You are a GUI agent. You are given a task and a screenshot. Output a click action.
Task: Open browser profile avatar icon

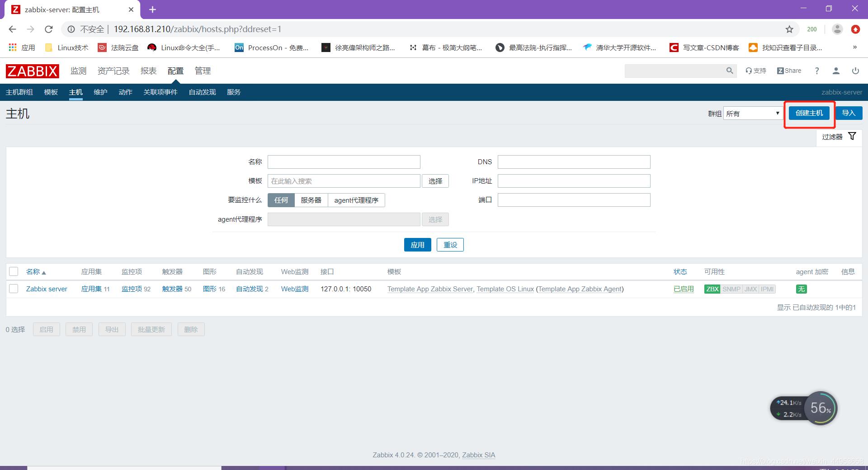(837, 29)
